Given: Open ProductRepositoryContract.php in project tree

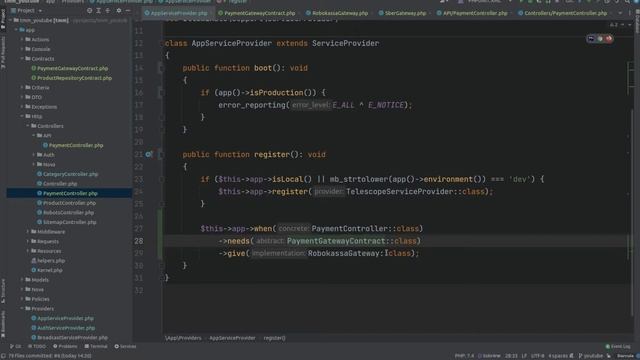Looking at the screenshot, I should click(x=71, y=78).
